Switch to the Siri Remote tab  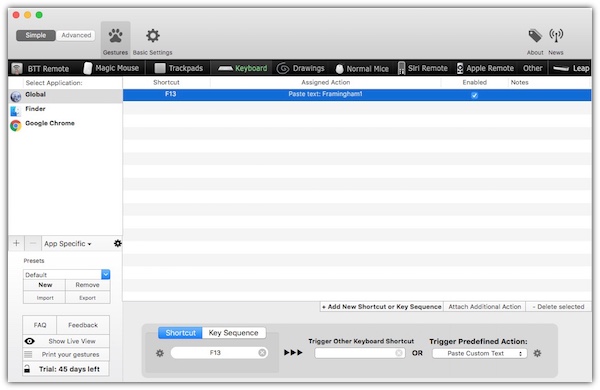pyautogui.click(x=423, y=68)
